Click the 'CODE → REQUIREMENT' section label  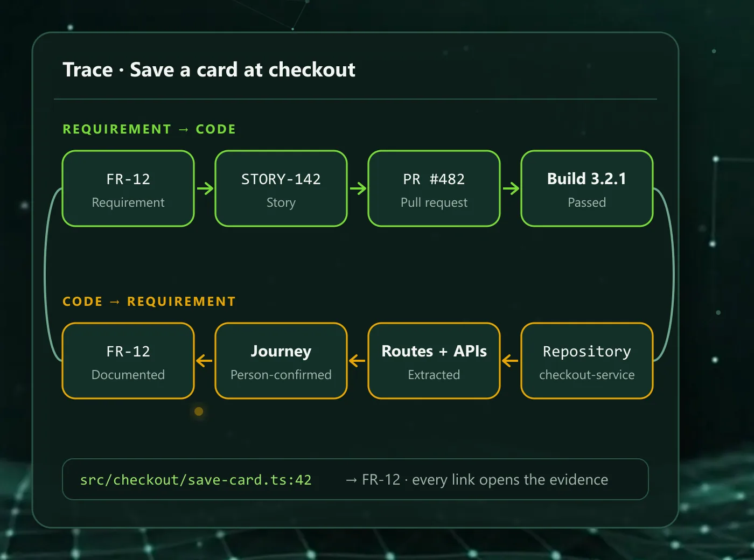pyautogui.click(x=149, y=302)
